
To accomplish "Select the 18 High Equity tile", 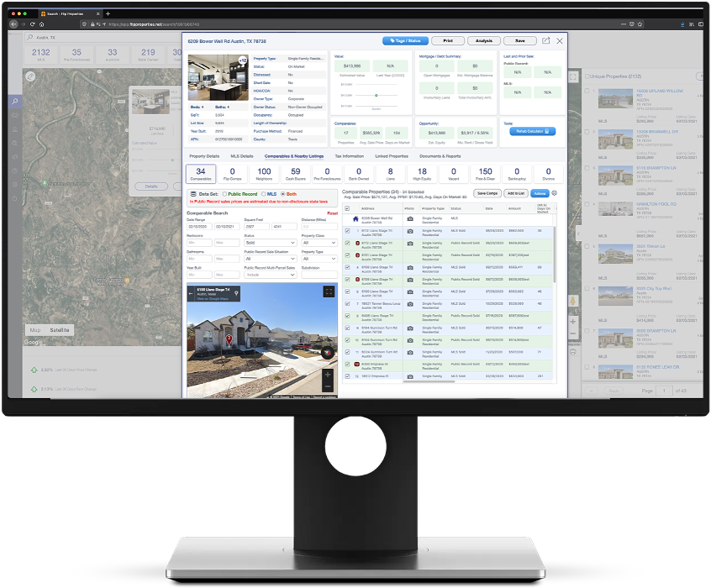I will pyautogui.click(x=422, y=173).
